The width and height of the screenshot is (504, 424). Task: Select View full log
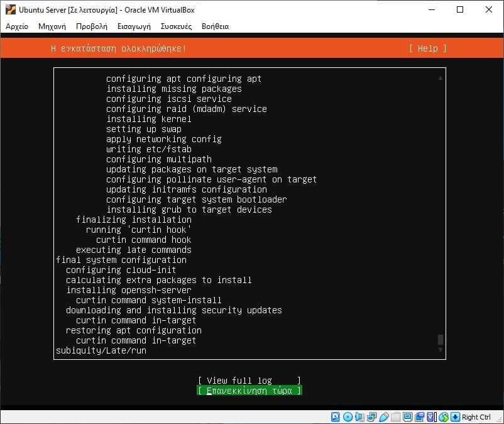[249, 381]
